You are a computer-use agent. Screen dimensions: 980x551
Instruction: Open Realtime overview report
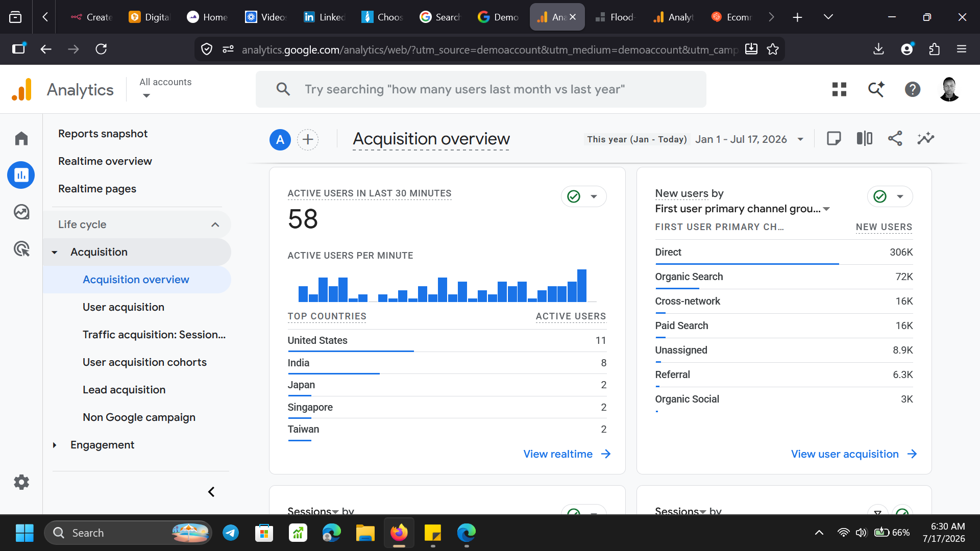point(105,161)
